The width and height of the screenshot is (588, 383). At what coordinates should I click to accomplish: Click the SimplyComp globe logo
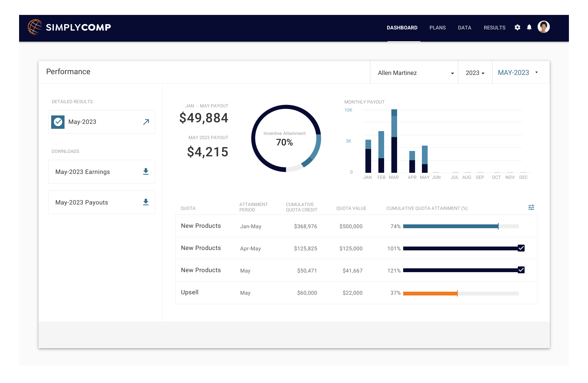click(35, 27)
